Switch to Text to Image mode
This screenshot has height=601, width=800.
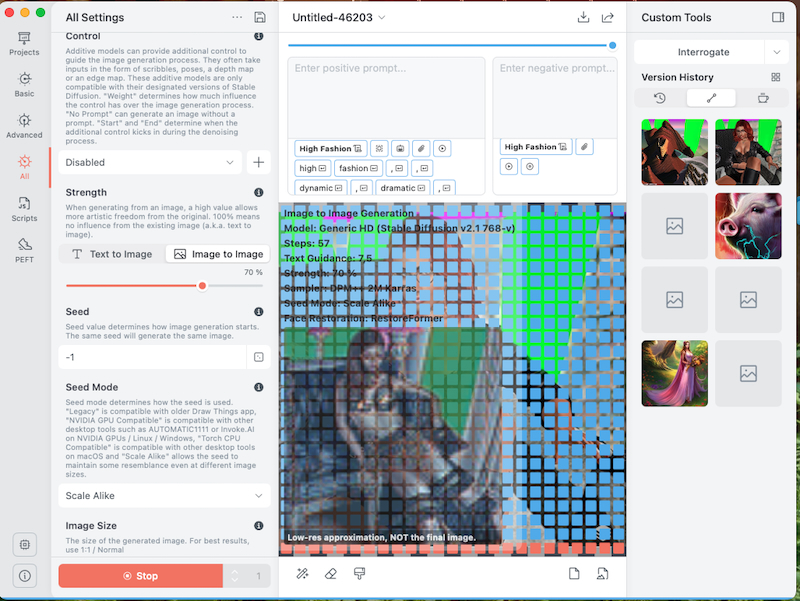[x=112, y=254]
